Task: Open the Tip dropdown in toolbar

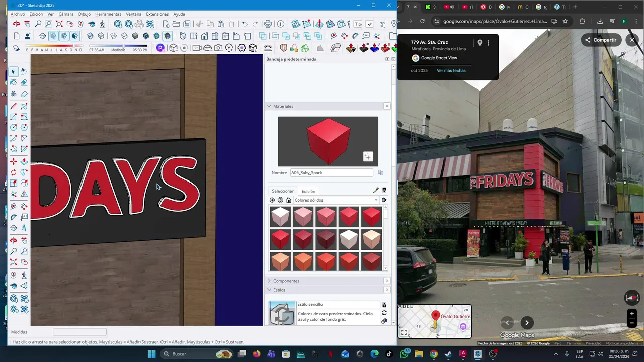Action: click(x=358, y=24)
